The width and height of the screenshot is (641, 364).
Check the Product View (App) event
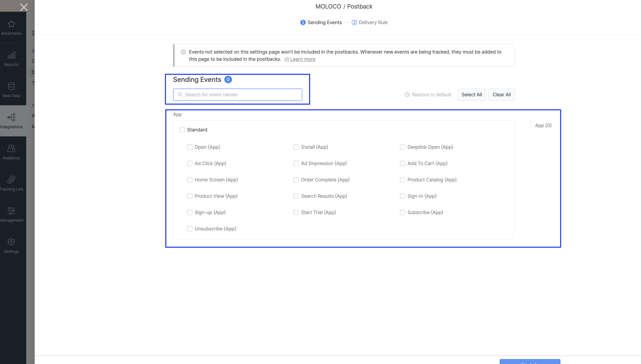point(190,196)
